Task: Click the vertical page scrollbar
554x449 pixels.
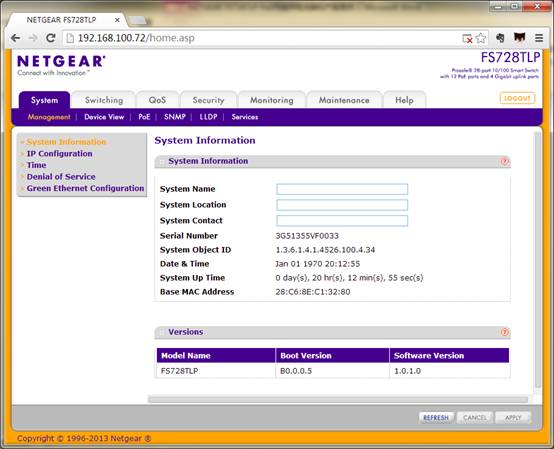Action: [x=537, y=260]
